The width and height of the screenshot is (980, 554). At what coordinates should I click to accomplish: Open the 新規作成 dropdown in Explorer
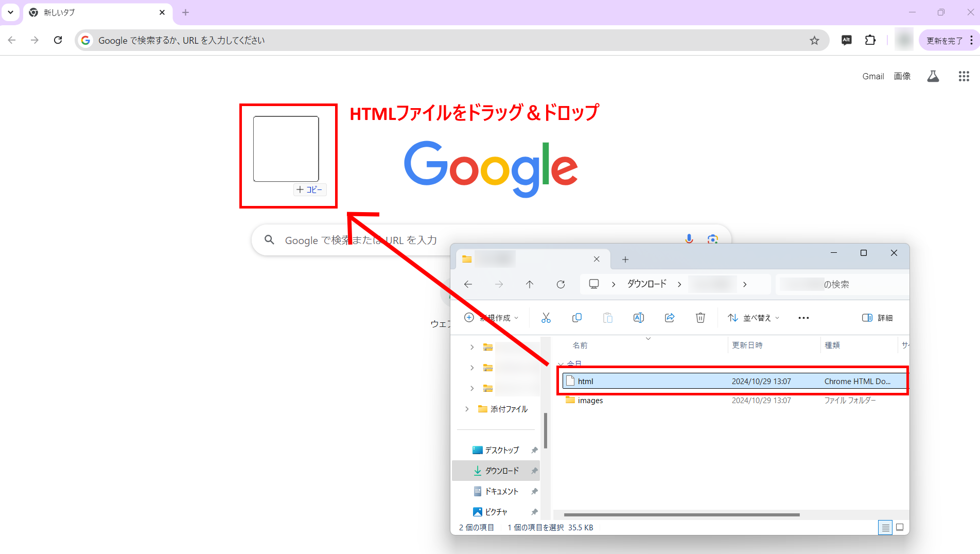[492, 318]
